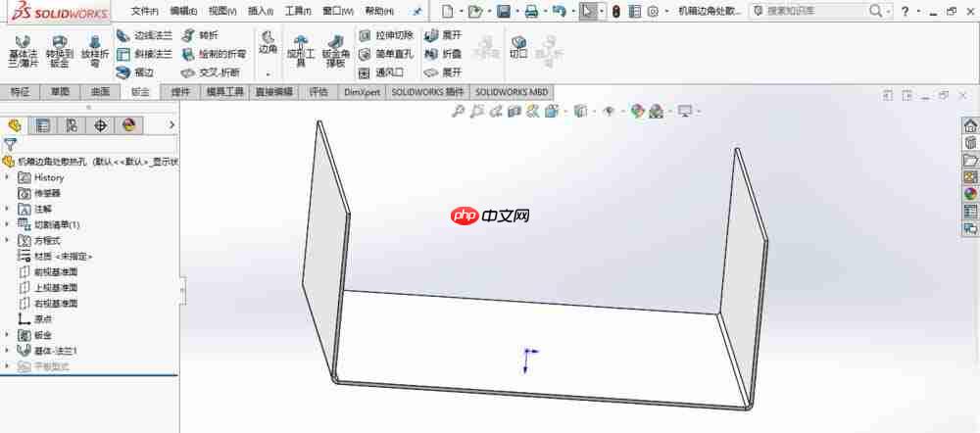The height and width of the screenshot is (433, 980).
Task: Click the Print icon
Action: pos(531,11)
